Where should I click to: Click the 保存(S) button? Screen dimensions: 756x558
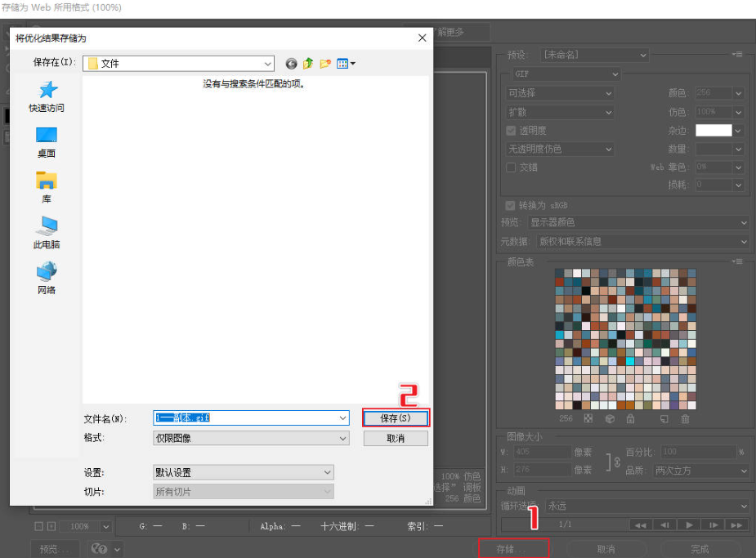pyautogui.click(x=396, y=418)
